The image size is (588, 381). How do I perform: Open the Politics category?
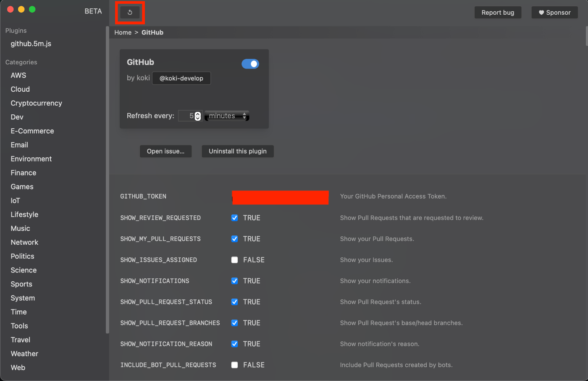(23, 256)
